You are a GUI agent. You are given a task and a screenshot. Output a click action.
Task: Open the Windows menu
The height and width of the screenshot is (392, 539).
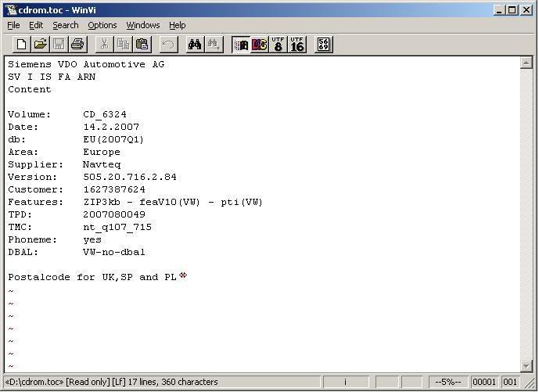click(x=143, y=25)
